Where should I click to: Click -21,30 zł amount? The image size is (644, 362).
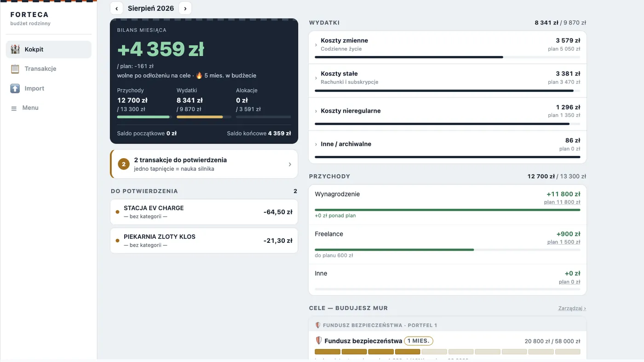point(278,241)
